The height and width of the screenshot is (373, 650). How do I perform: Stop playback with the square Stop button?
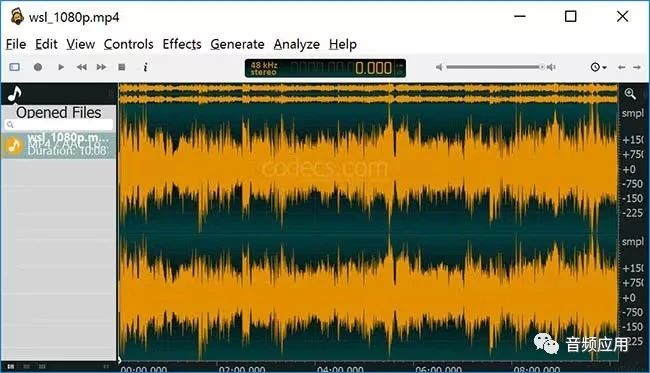(121, 67)
